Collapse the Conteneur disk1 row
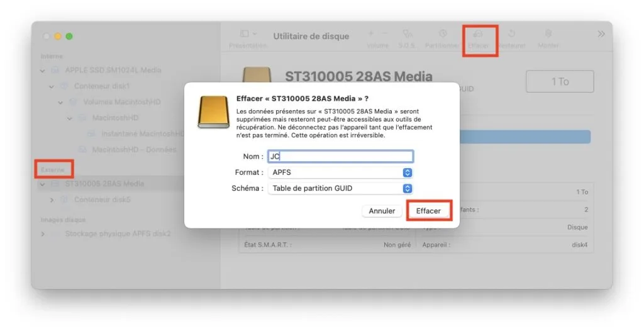Image resolution: width=644 pixels, height=331 pixels. pos(52,87)
